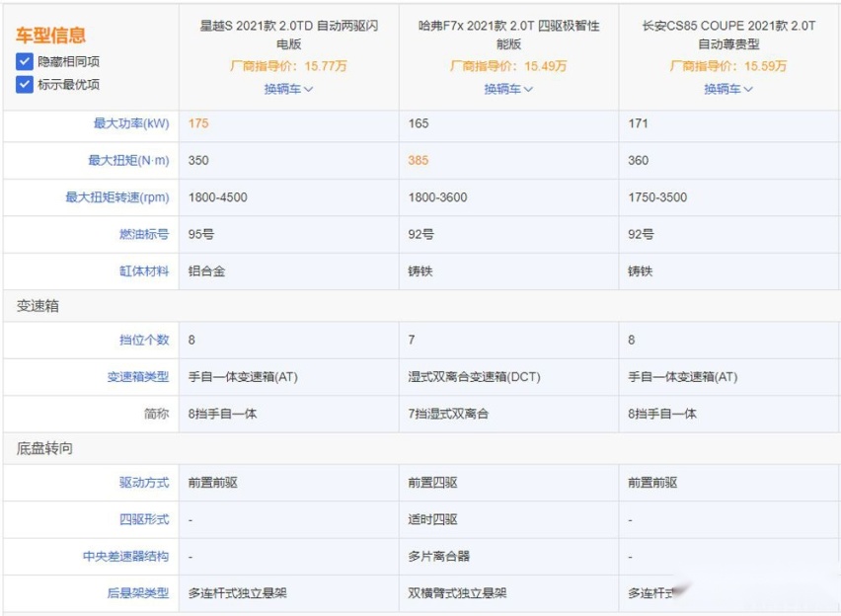Click the 底盘转向 section header
The width and height of the screenshot is (841, 616).
click(44, 448)
